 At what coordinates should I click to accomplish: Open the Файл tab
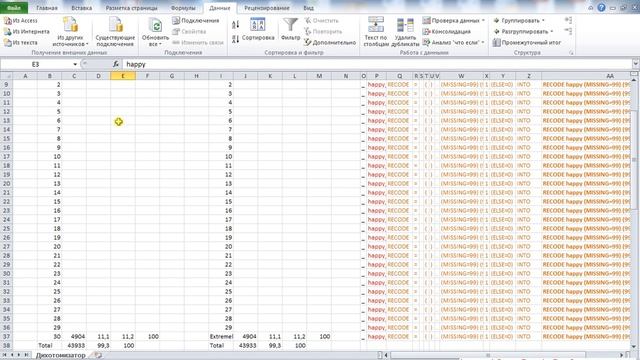[x=14, y=8]
